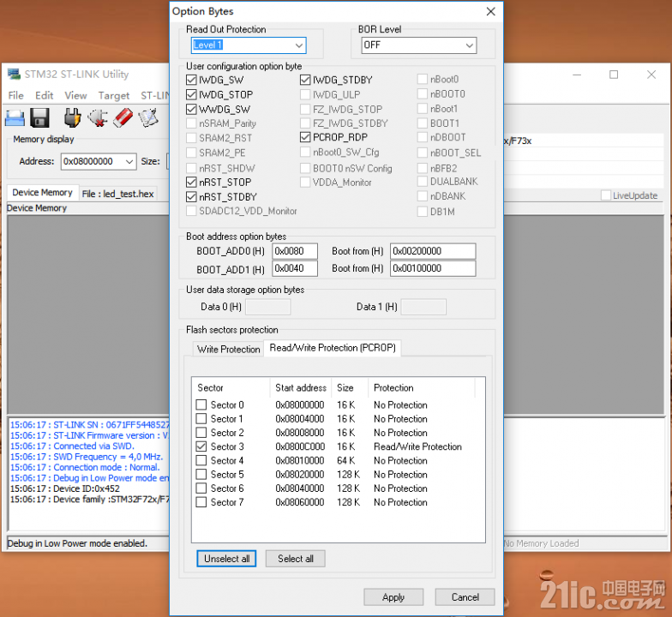Uncheck the IWDG_SW option
Screen dimensions: 672x617
[191, 80]
